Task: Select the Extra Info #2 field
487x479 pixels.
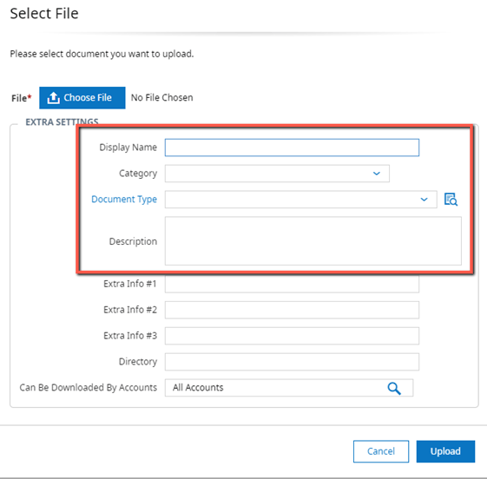Action: coord(292,310)
